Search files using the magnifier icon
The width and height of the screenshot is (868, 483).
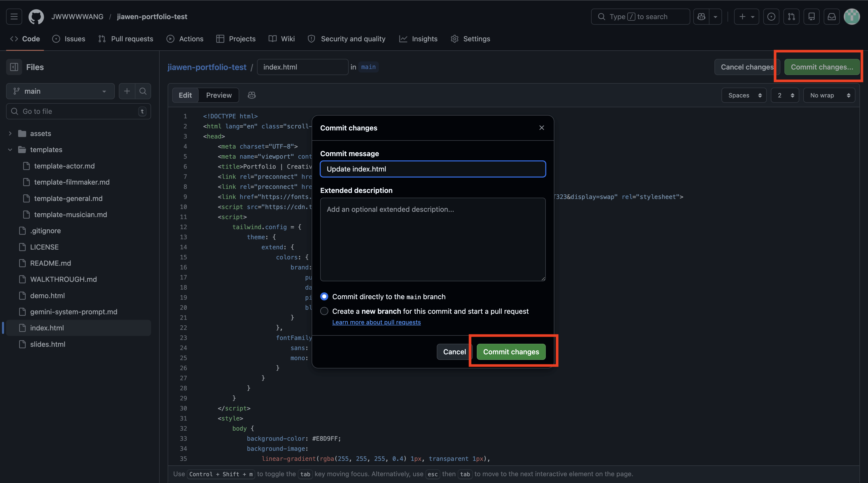[x=143, y=91]
